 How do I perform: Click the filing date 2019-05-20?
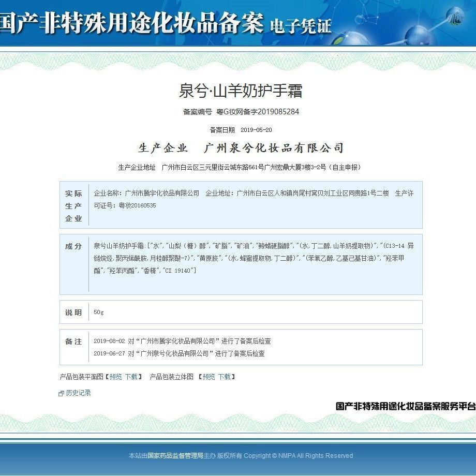tap(256, 130)
